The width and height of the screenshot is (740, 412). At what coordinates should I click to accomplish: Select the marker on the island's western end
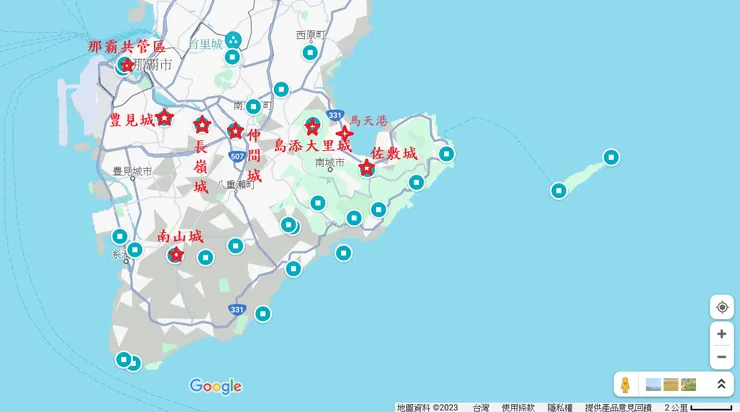coord(559,191)
